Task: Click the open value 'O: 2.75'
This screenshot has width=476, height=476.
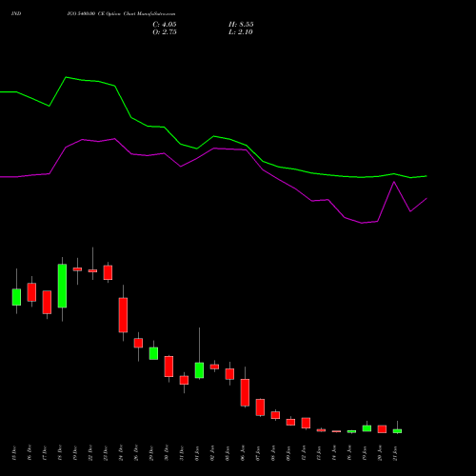Action: 165,32
